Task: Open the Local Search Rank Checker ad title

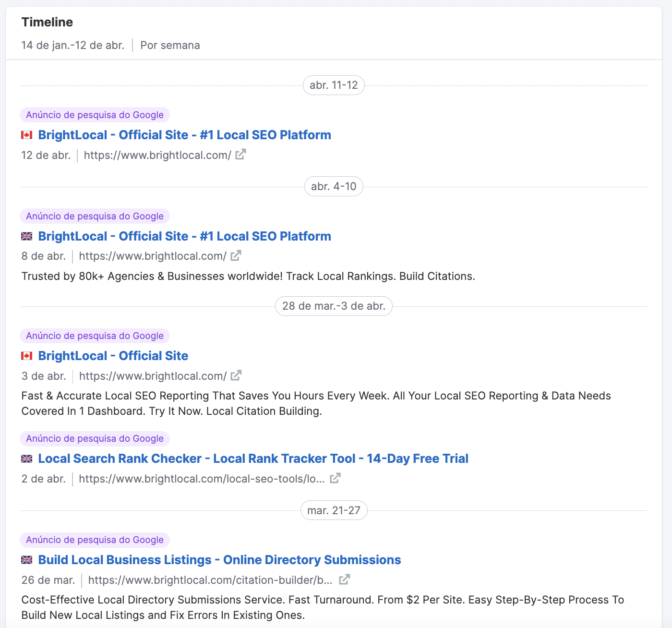Action: pos(253,459)
